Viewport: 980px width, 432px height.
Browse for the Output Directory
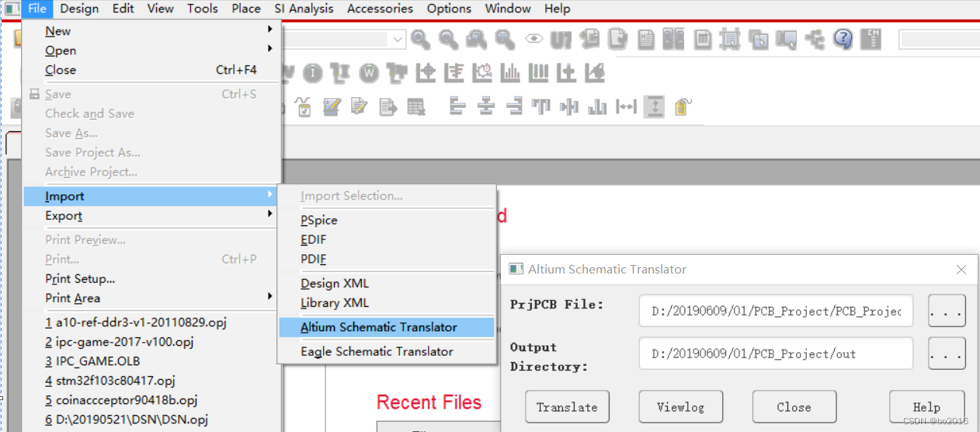[947, 354]
